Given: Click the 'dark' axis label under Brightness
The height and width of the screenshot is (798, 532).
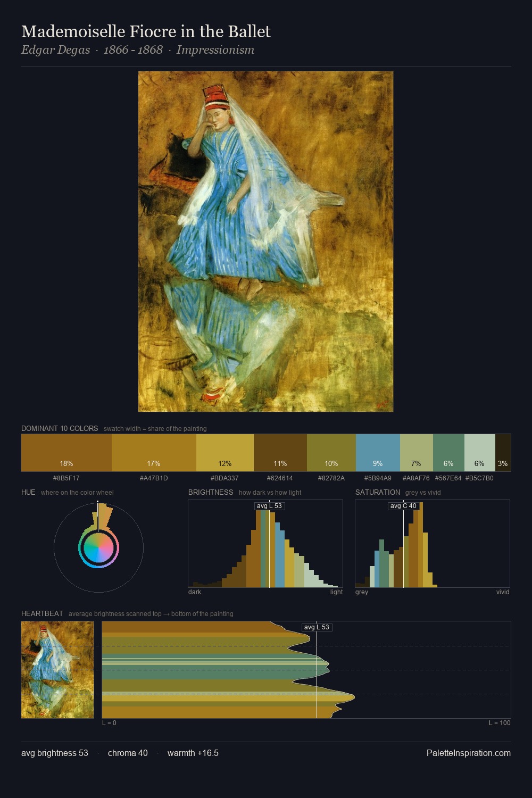Looking at the screenshot, I should click(195, 592).
